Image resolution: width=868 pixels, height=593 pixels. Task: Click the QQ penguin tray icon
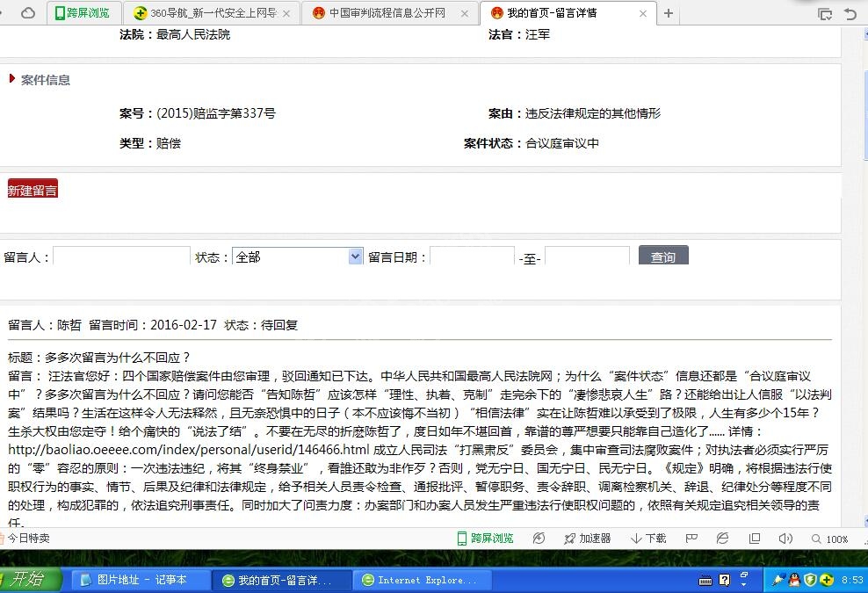pos(794,580)
